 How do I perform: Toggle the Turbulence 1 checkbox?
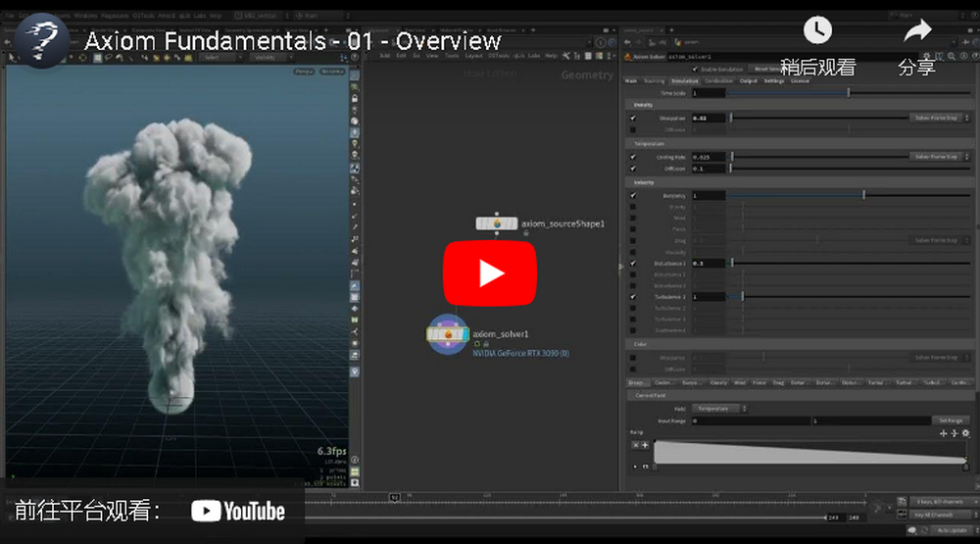point(633,297)
